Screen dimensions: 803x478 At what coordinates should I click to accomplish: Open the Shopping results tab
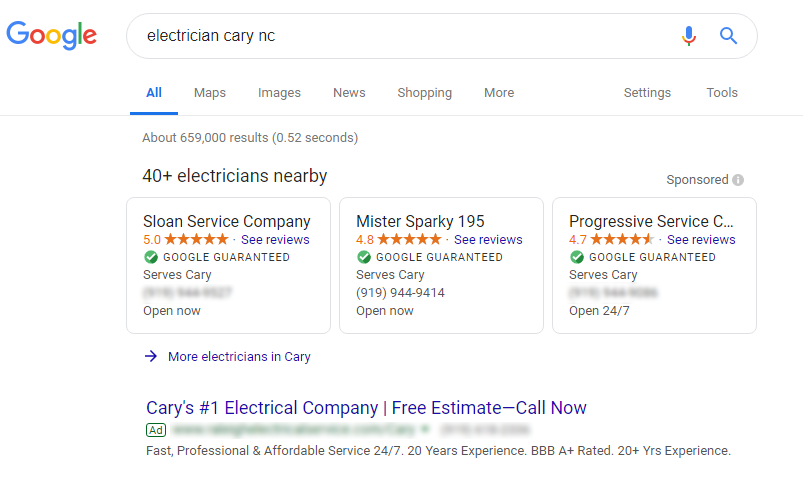[425, 93]
